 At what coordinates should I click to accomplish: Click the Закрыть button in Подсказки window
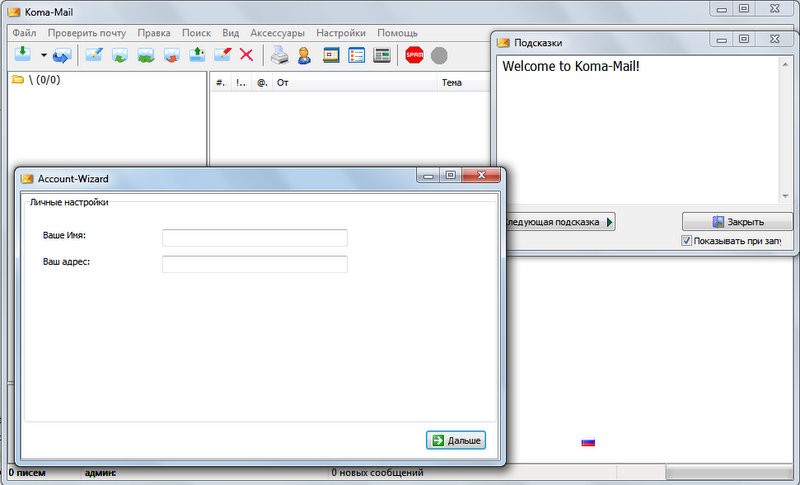click(737, 222)
